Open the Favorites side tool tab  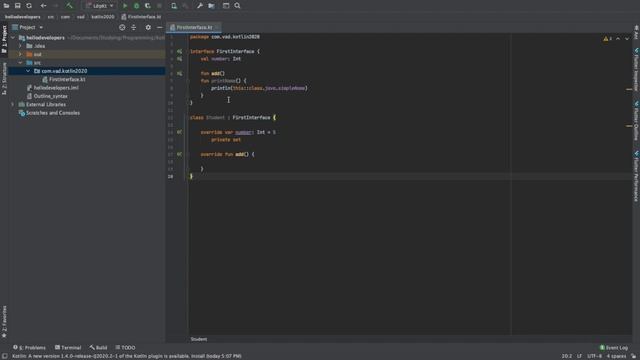[x=4, y=322]
